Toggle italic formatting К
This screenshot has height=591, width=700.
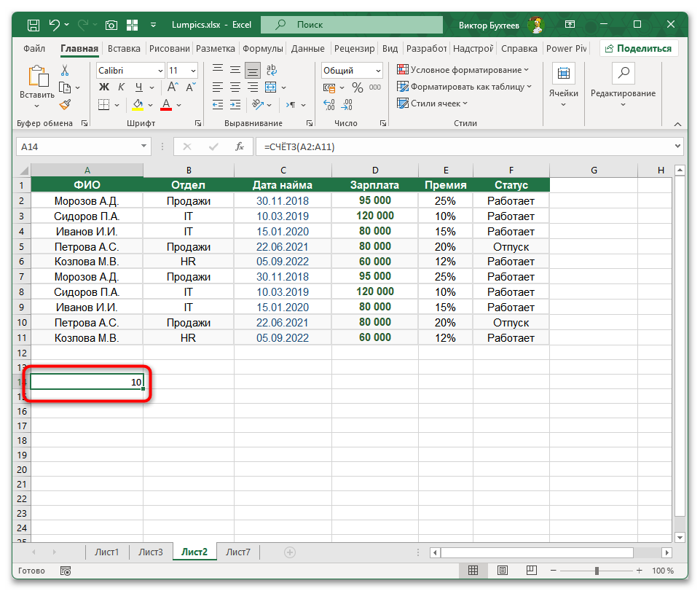coord(121,87)
